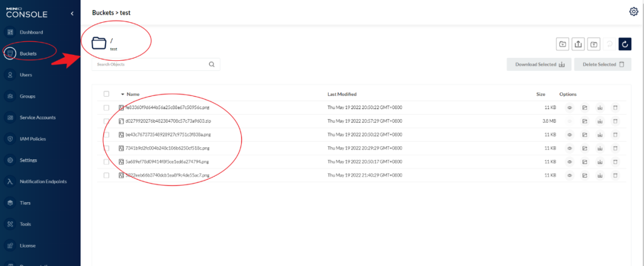Toggle the select-all checkbox in table header

106,94
